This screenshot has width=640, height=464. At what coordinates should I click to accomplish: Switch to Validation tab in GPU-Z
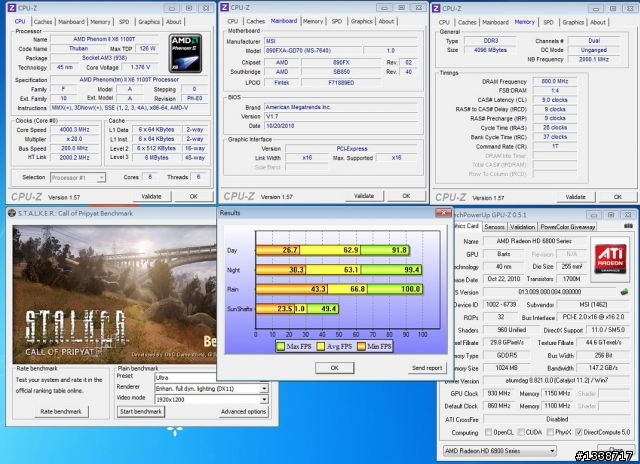click(522, 226)
